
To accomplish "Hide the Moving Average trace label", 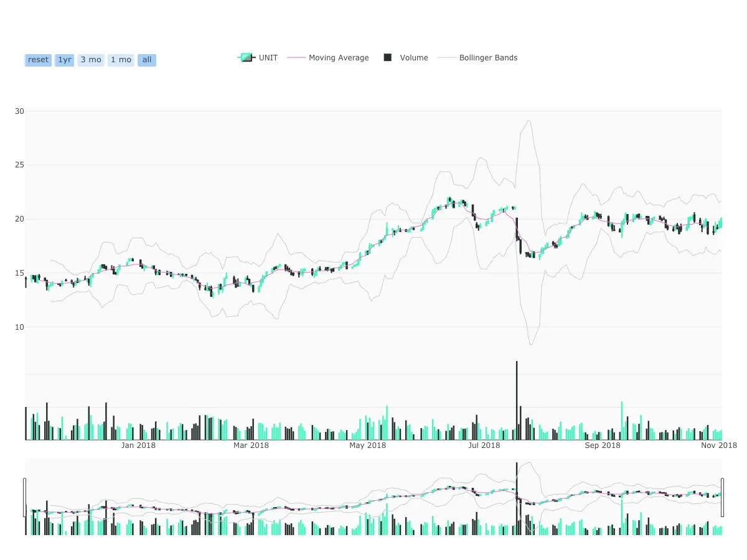I will pyautogui.click(x=339, y=58).
